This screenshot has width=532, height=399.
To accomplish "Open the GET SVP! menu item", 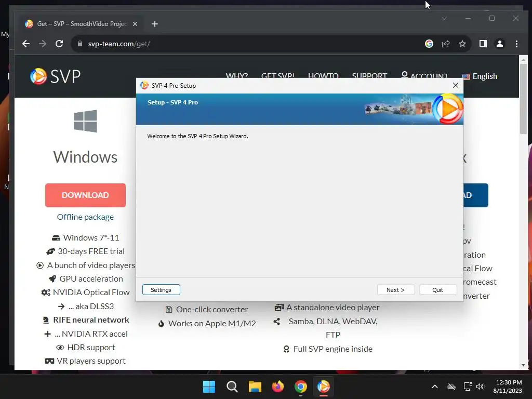I will coord(278,76).
